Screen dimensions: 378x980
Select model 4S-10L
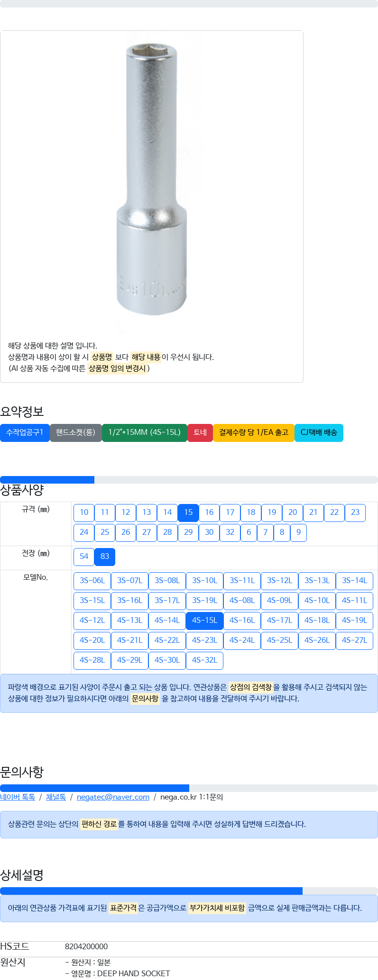coord(317,601)
